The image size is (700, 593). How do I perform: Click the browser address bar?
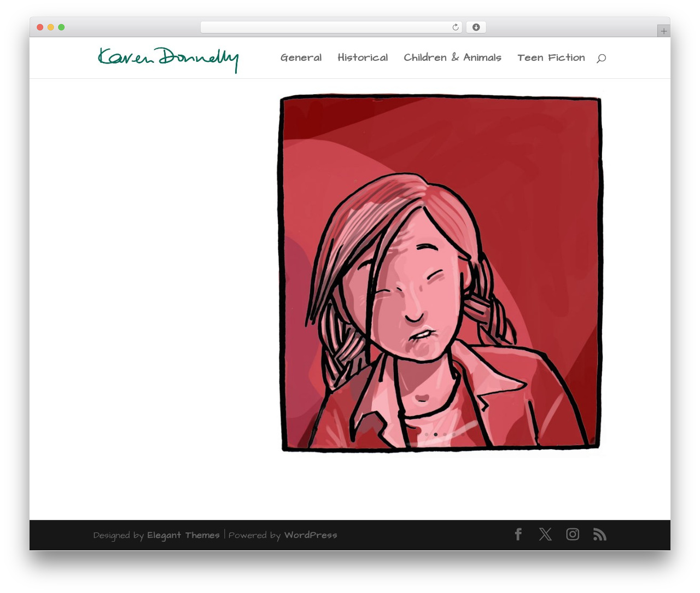(x=331, y=27)
